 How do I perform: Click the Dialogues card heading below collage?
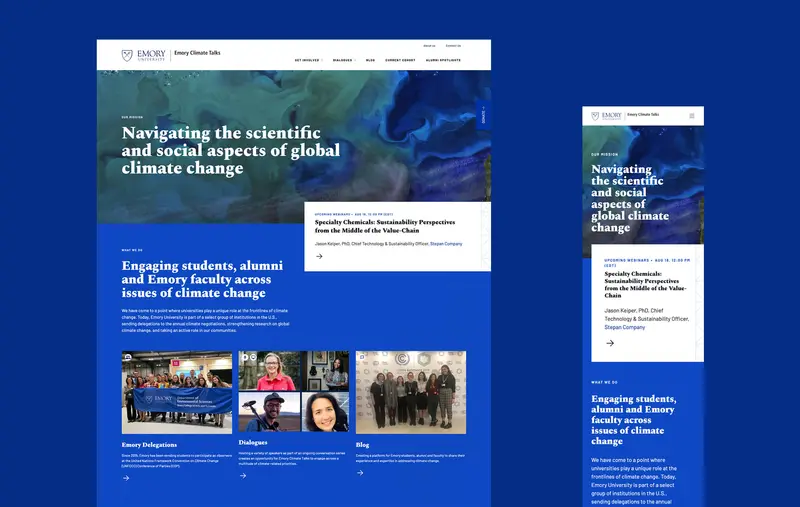(x=253, y=442)
